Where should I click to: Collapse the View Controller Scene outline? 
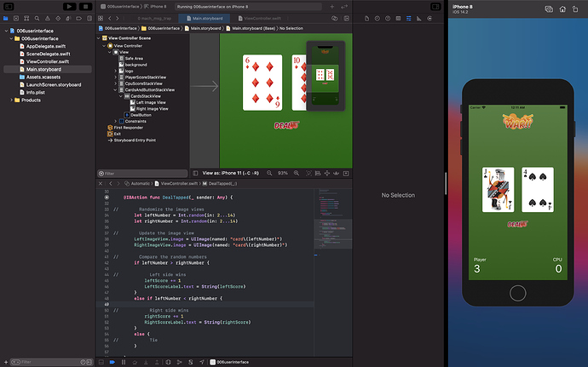pos(99,37)
